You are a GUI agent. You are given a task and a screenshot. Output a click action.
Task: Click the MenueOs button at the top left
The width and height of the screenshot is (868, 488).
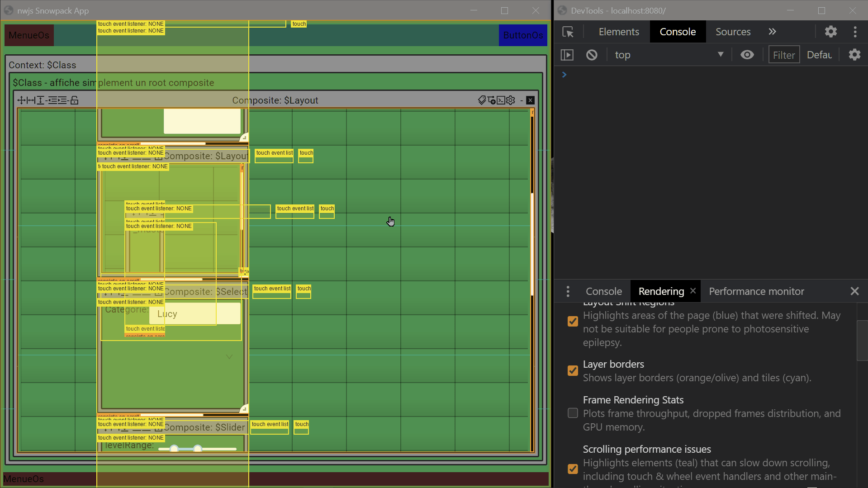pos(29,35)
